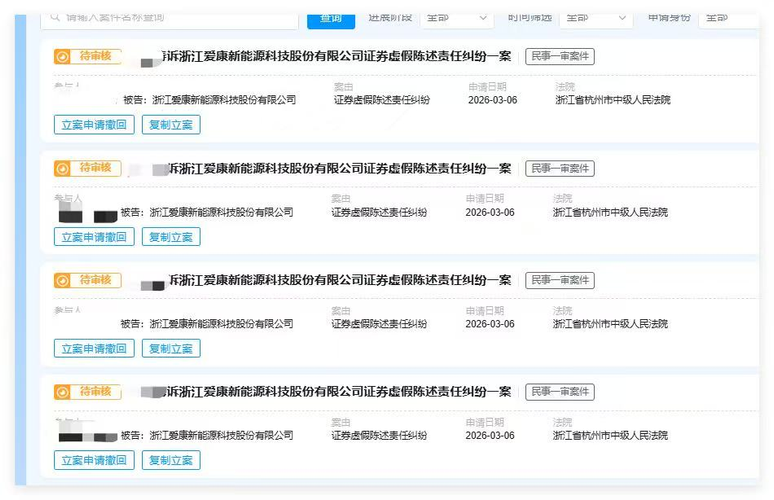Click the 民事一审案件 tag on third case

(560, 280)
